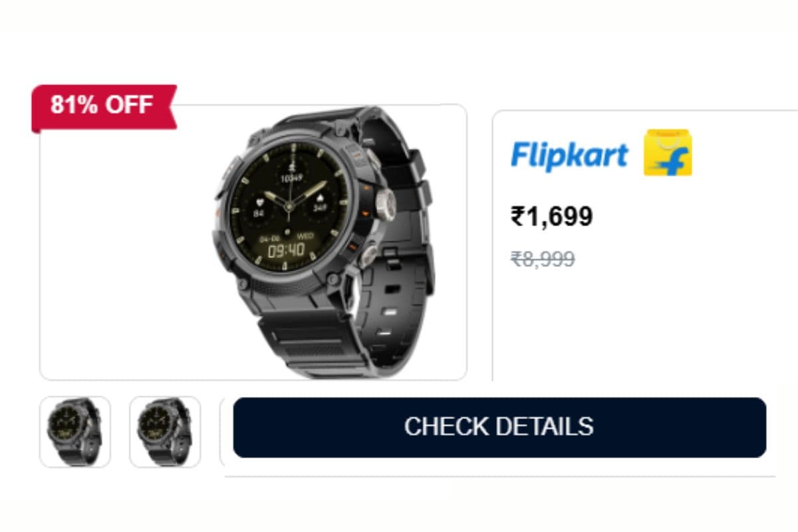This screenshot has width=798, height=532.
Task: Click the left subdial showing 84
Action: pyautogui.click(x=259, y=213)
